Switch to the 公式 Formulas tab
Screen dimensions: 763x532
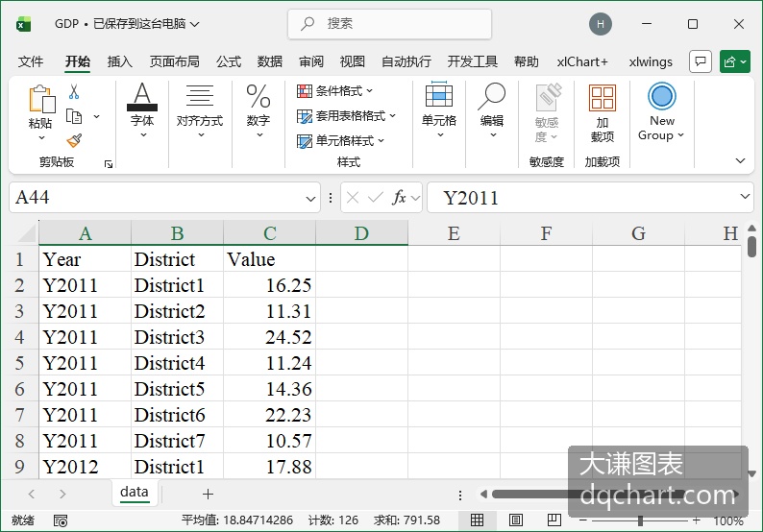[x=228, y=61]
